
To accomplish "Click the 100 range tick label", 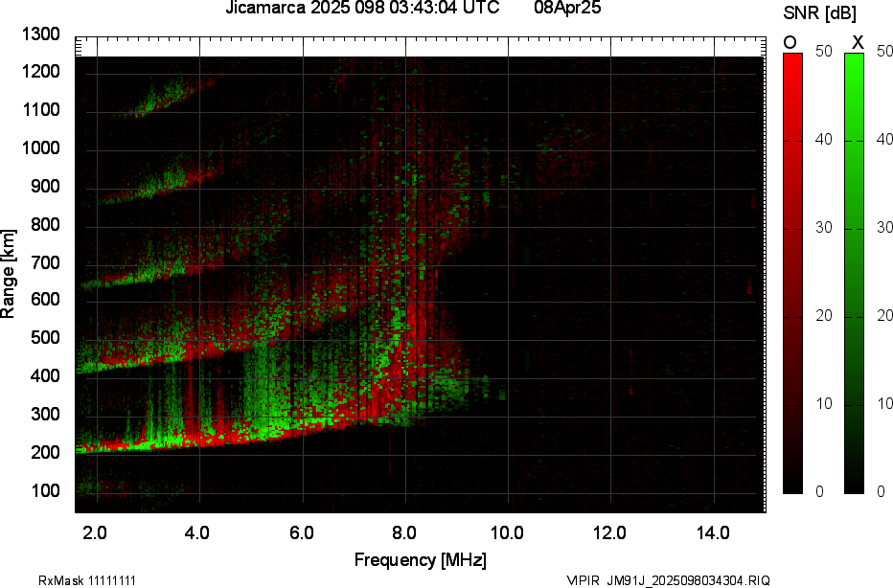I will (x=45, y=490).
